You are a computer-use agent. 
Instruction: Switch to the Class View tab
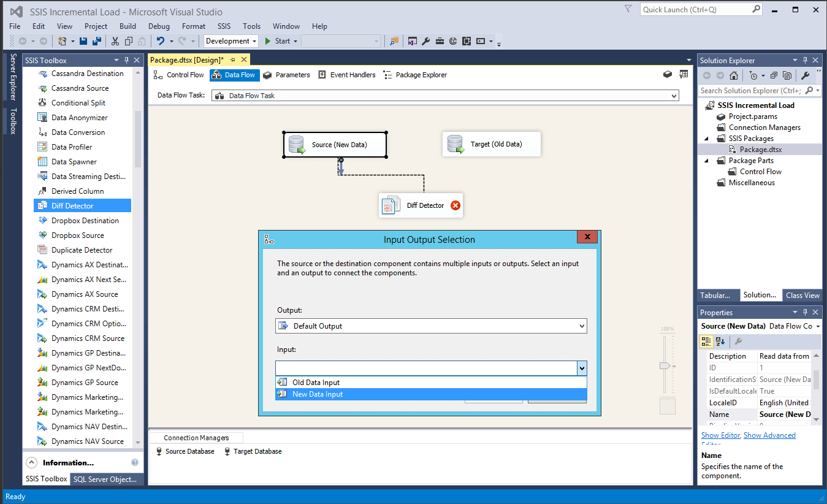802,296
